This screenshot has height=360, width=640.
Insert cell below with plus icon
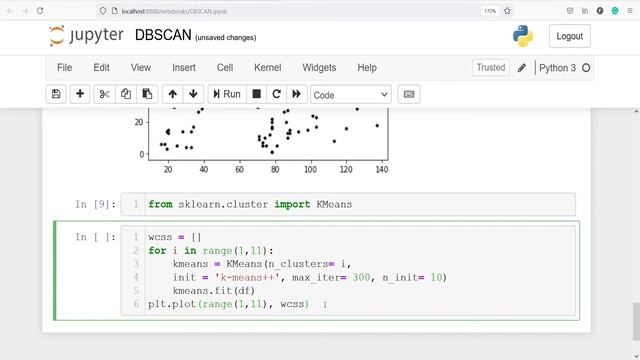click(80, 94)
